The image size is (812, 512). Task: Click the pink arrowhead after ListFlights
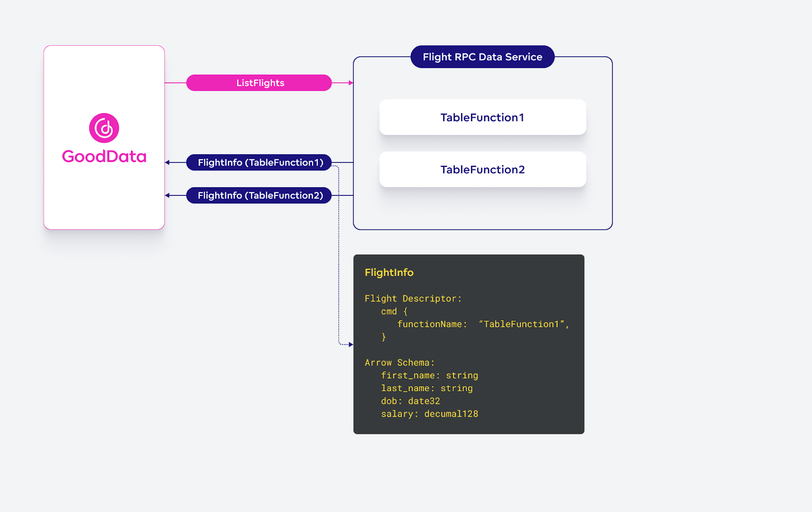click(351, 83)
